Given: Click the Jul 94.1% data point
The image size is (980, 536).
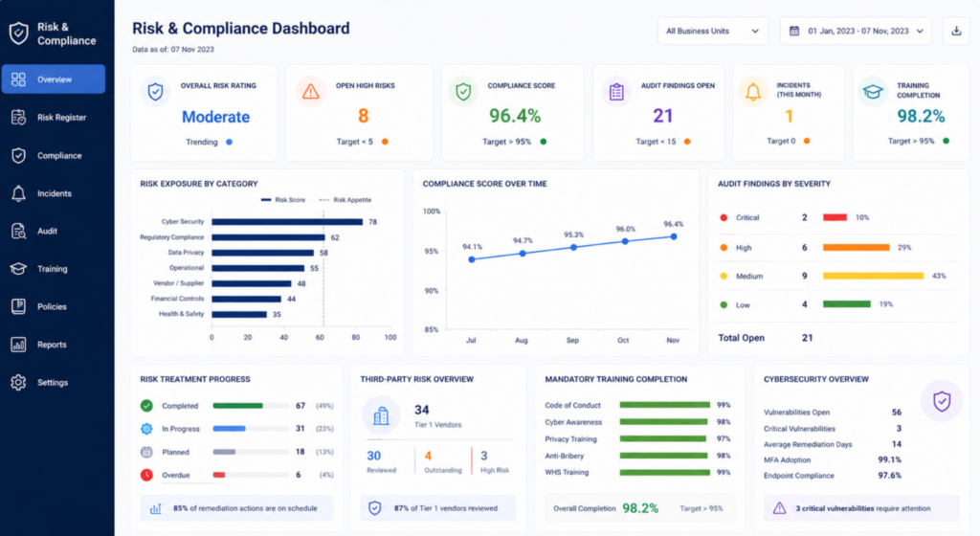Looking at the screenshot, I should click(472, 259).
